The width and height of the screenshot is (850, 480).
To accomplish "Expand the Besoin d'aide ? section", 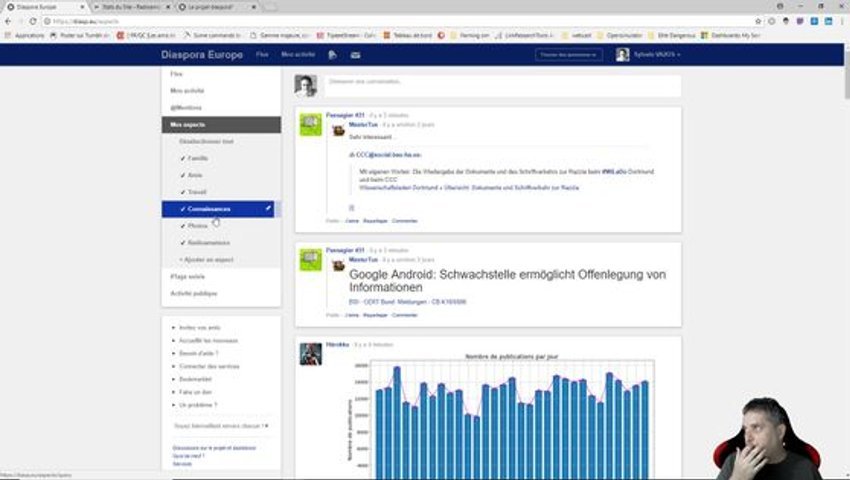I will (x=198, y=354).
